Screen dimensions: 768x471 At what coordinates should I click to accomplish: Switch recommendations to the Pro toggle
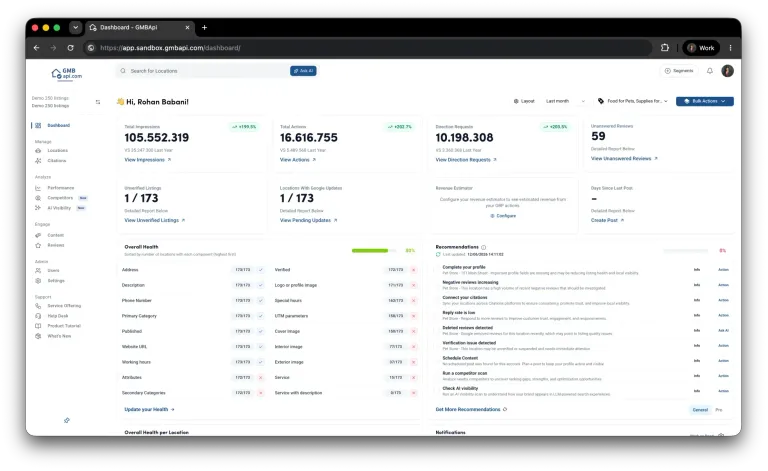[719, 410]
